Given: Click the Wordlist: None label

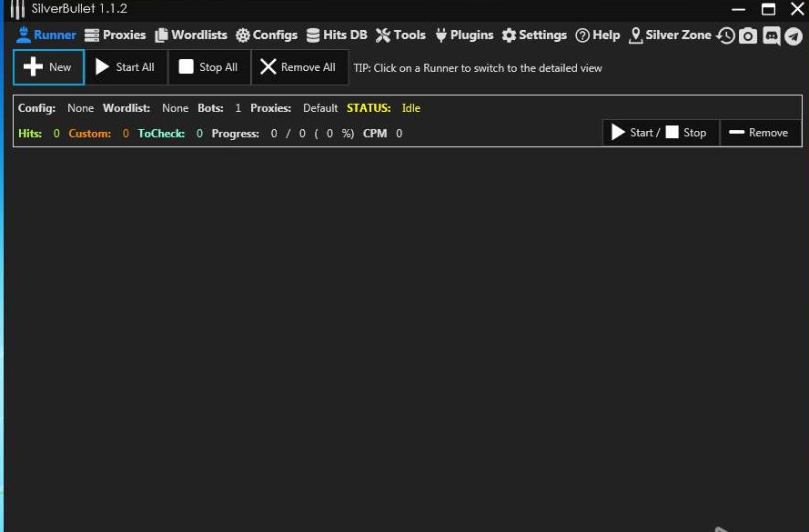Looking at the screenshot, I should [x=146, y=108].
